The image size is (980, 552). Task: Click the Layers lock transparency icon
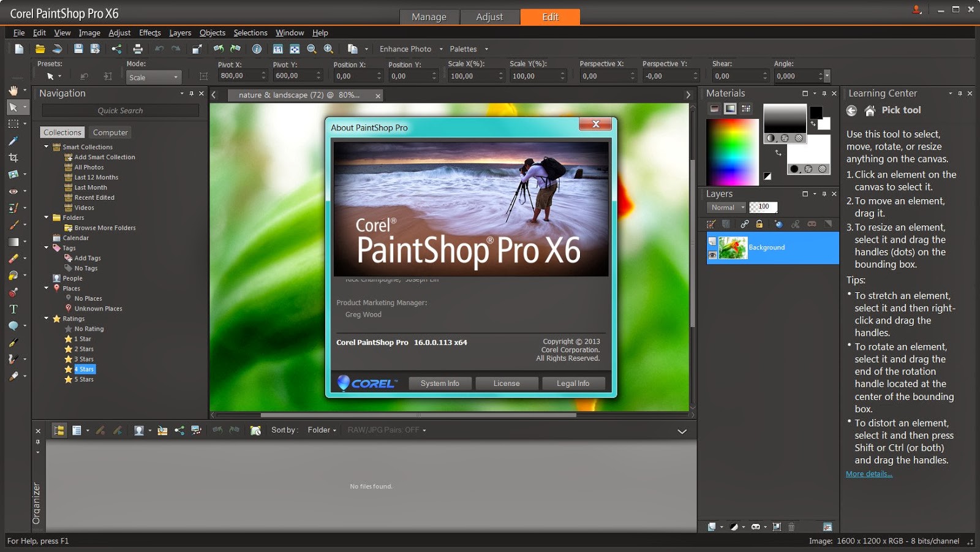pyautogui.click(x=759, y=224)
